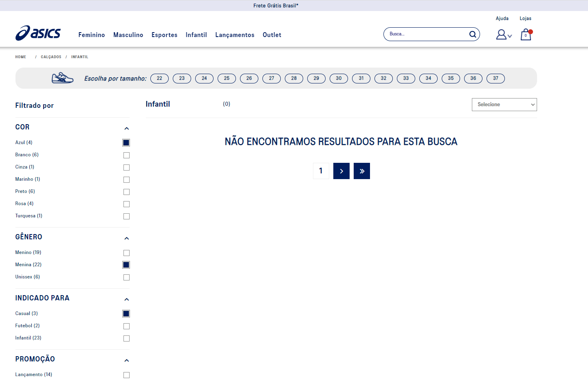Open the shopping bag icon
This screenshot has height=381, width=588.
(x=526, y=35)
